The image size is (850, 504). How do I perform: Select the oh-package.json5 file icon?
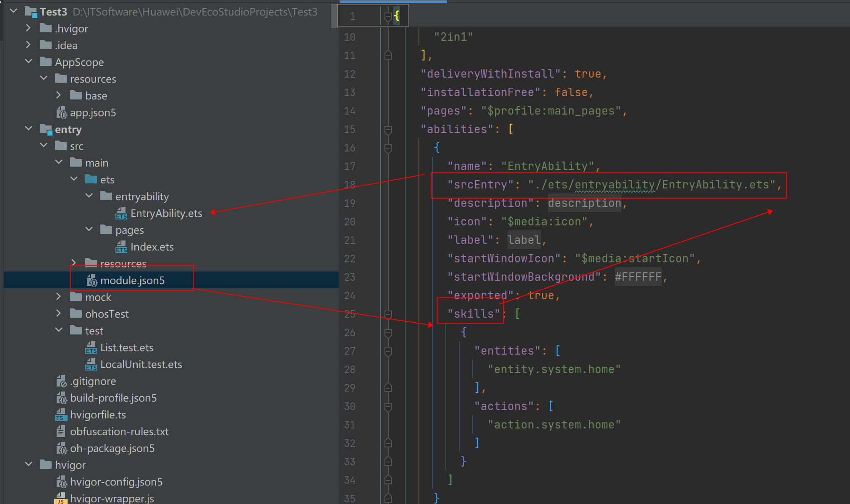(61, 448)
